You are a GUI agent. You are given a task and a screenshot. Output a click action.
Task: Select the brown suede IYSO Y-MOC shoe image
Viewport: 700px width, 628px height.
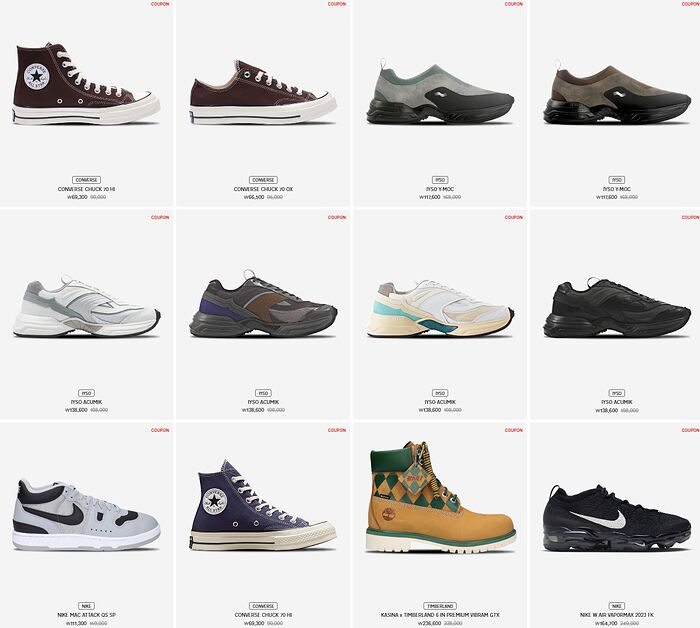(617, 92)
